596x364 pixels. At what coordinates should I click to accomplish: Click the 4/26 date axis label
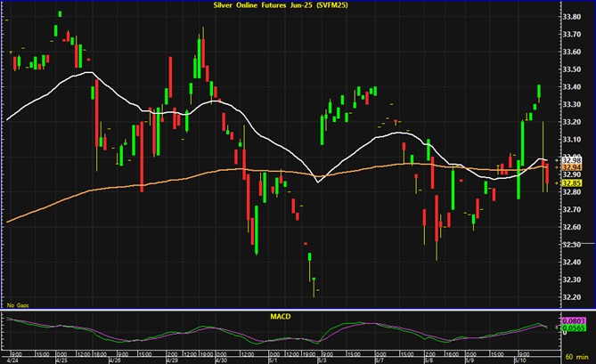pos(114,360)
